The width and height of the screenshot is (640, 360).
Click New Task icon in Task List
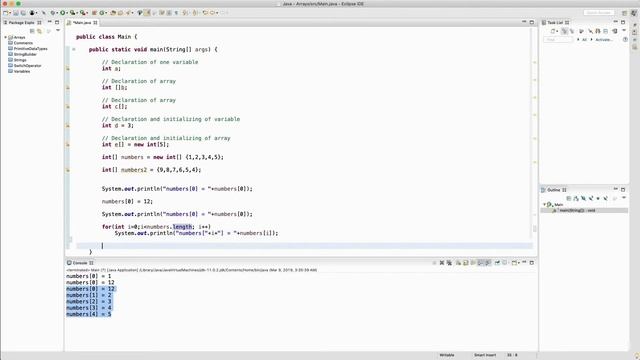click(553, 31)
